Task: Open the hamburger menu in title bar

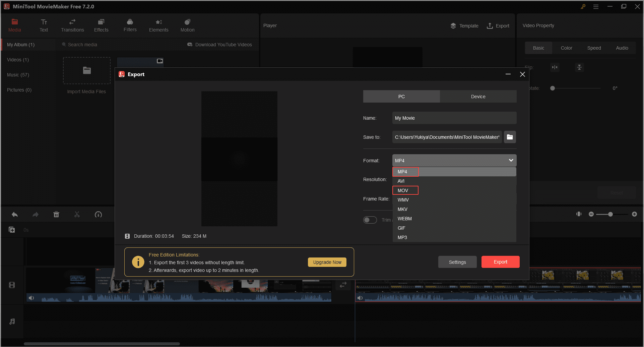Action: [x=596, y=6]
